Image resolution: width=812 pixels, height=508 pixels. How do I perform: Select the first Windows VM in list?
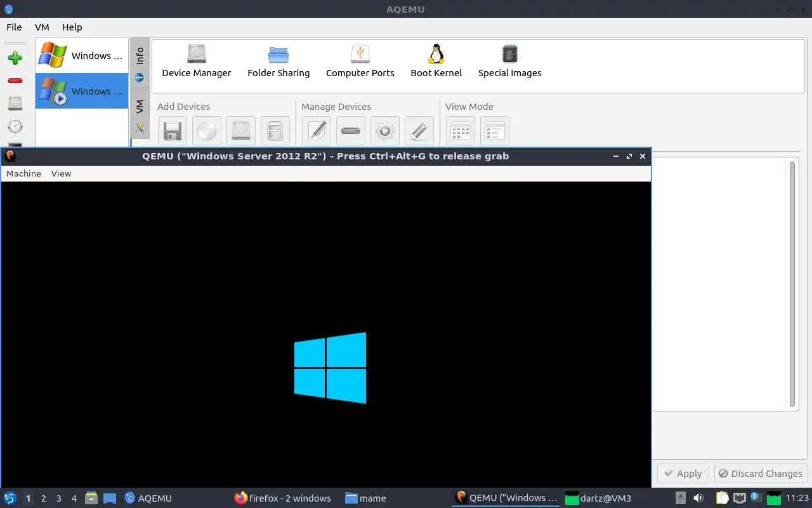click(x=82, y=55)
